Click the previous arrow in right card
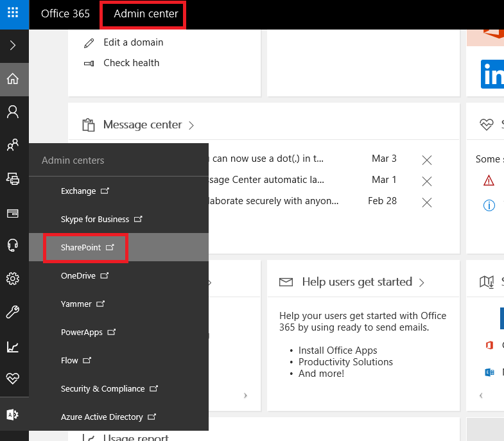The height and width of the screenshot is (441, 504). [481, 395]
